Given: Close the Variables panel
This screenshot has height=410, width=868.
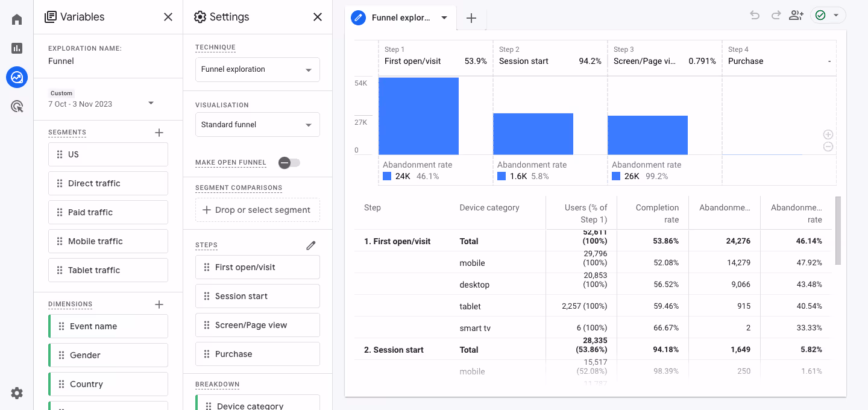Looking at the screenshot, I should tap(168, 17).
